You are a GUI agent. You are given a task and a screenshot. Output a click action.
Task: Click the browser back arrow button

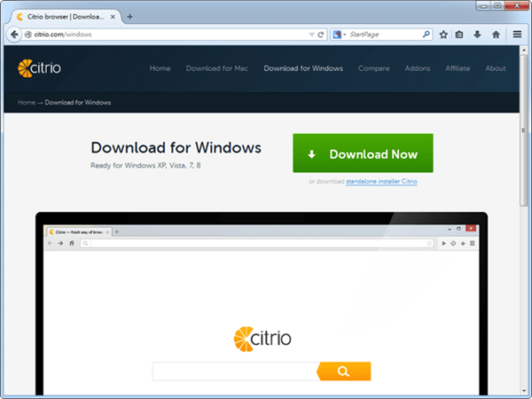tap(14, 35)
